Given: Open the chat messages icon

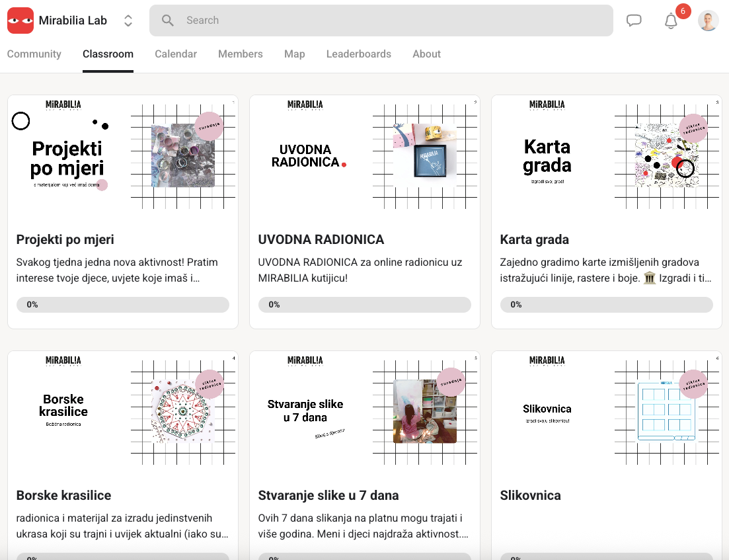Looking at the screenshot, I should pos(634,20).
